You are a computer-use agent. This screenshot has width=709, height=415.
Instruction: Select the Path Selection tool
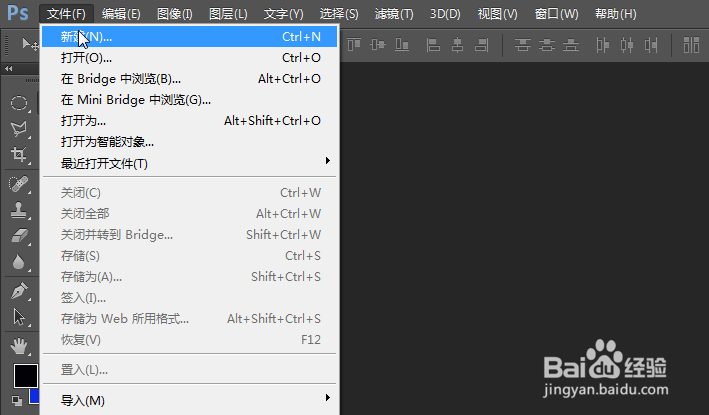point(19,317)
